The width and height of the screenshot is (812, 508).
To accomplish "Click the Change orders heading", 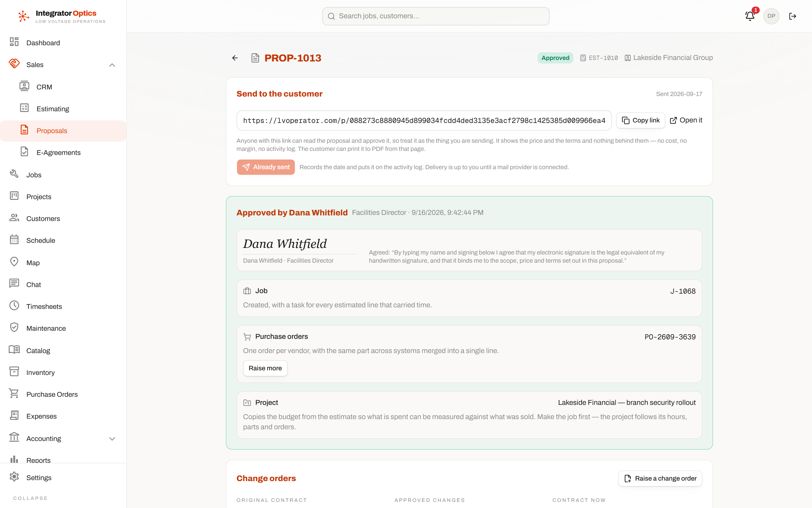I will 266,478.
